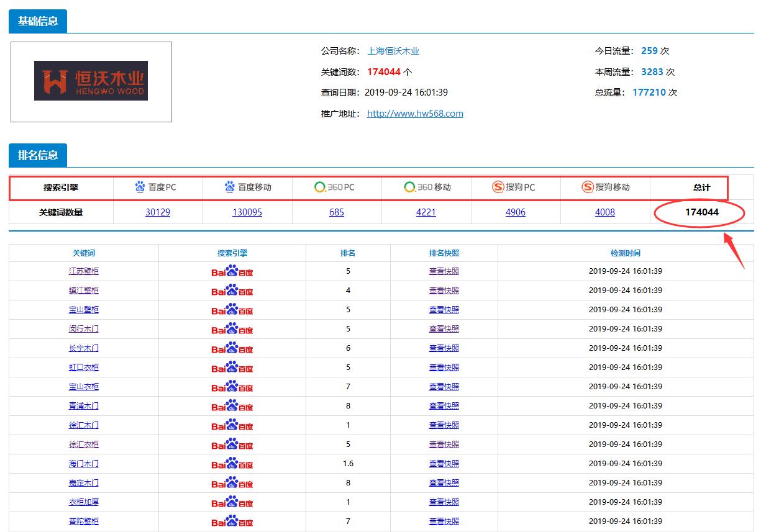Viewport: 761px width, 532px height.
Task: View the 查看快照 snapshot for 普陀壁柜
Action: tap(444, 521)
